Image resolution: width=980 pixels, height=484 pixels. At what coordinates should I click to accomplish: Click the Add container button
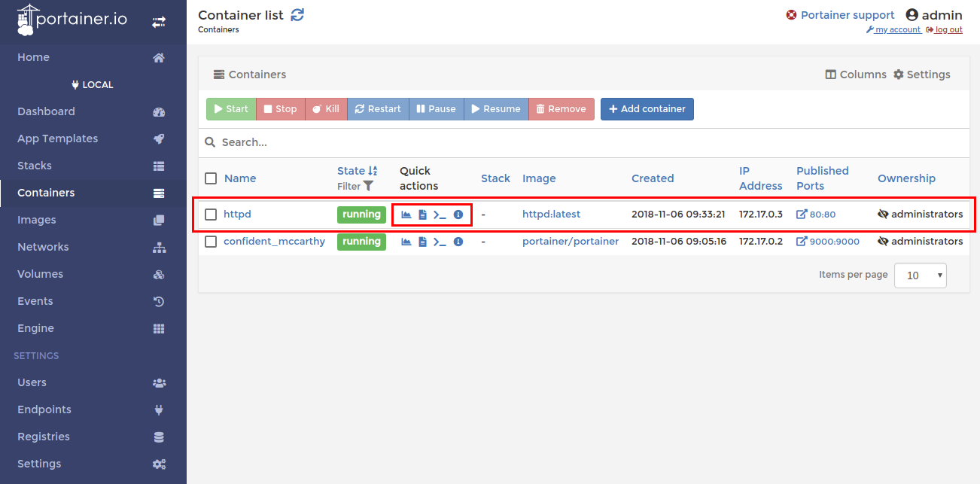point(647,109)
